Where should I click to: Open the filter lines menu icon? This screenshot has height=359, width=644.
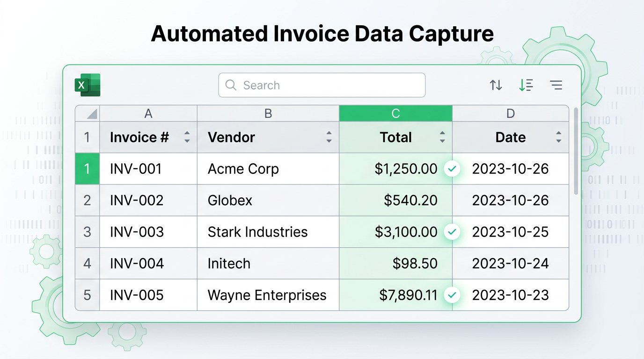tap(556, 85)
